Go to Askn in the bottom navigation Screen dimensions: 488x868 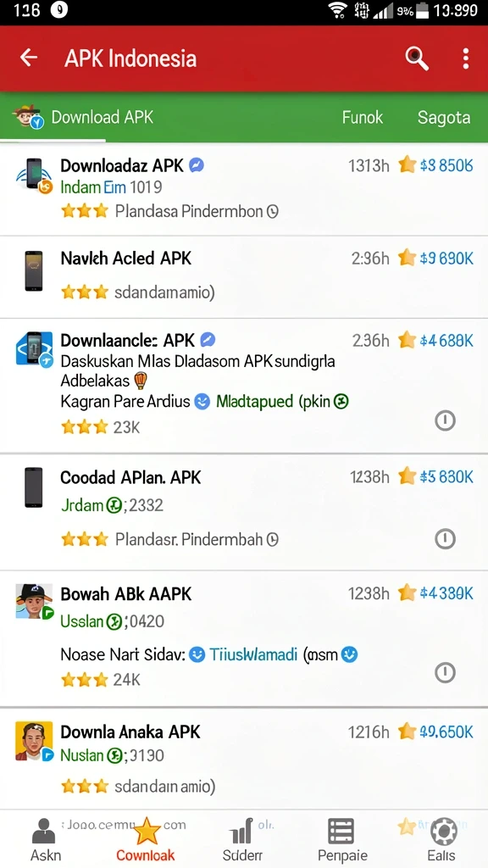46,839
